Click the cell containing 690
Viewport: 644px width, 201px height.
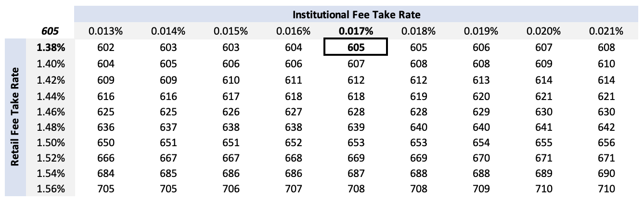pyautogui.click(x=606, y=174)
